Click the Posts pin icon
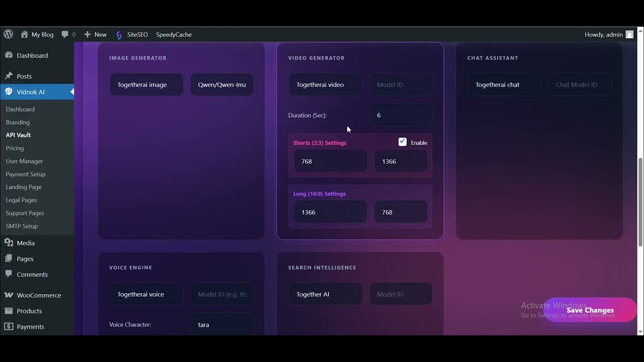This screenshot has height=362, width=644. tap(9, 76)
